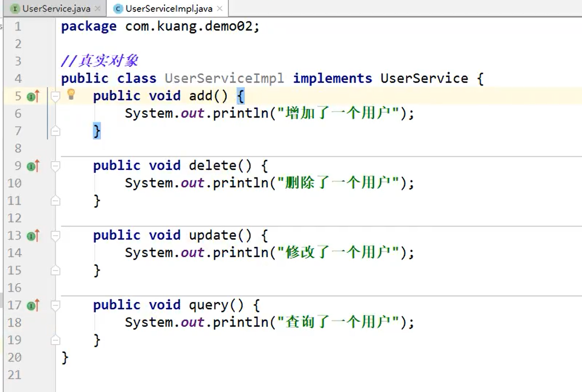Click the implements gutter icon on line 17
The height and width of the screenshot is (392, 582).
(33, 305)
